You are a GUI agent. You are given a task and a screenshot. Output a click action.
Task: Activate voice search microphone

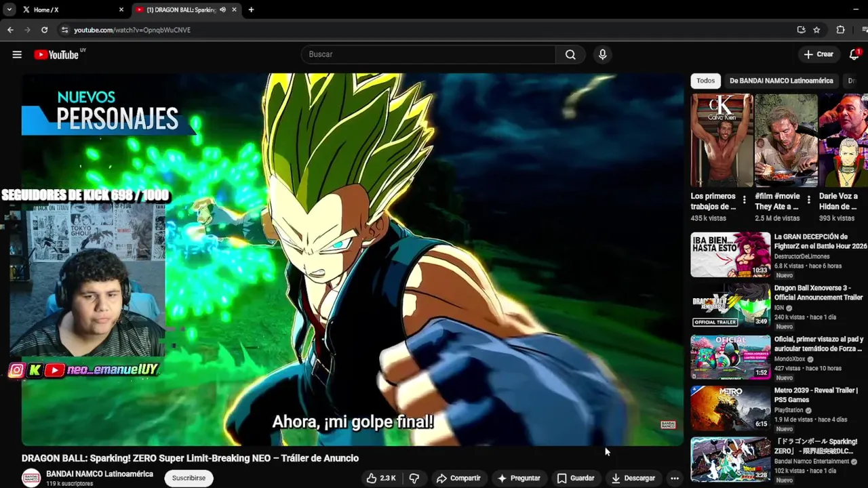click(x=602, y=54)
